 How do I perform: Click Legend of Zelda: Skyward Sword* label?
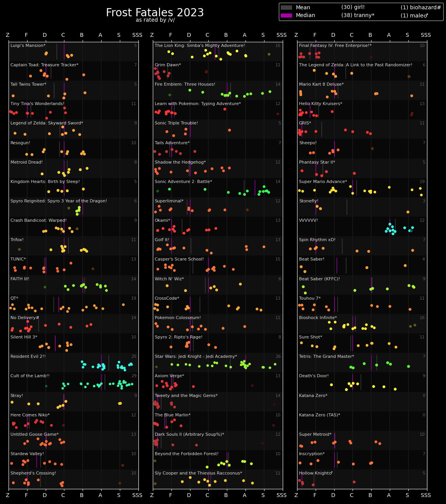47,123
